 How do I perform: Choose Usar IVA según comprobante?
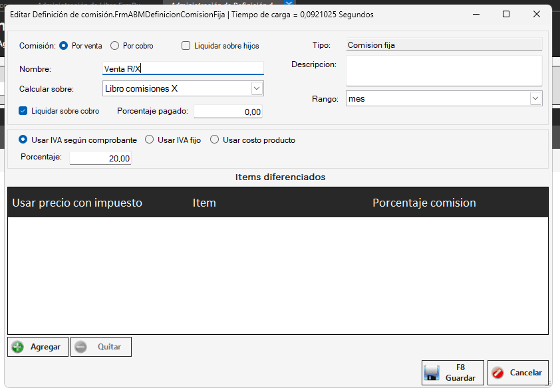23,140
